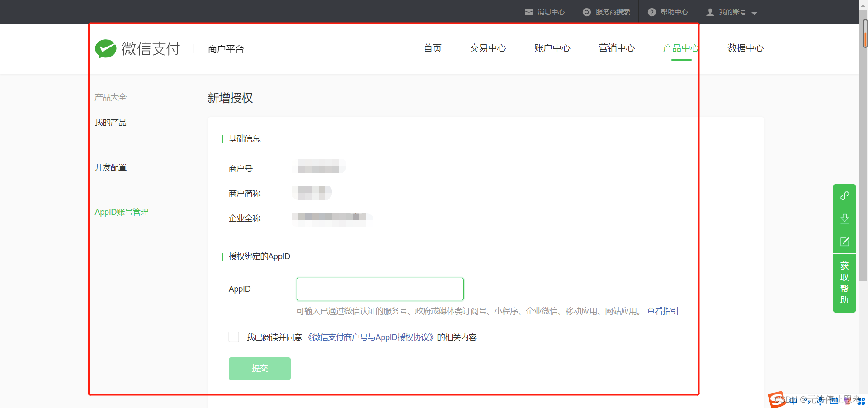Select 开发配置 in the left sidebar
Viewport: 868px width, 408px height.
(110, 167)
